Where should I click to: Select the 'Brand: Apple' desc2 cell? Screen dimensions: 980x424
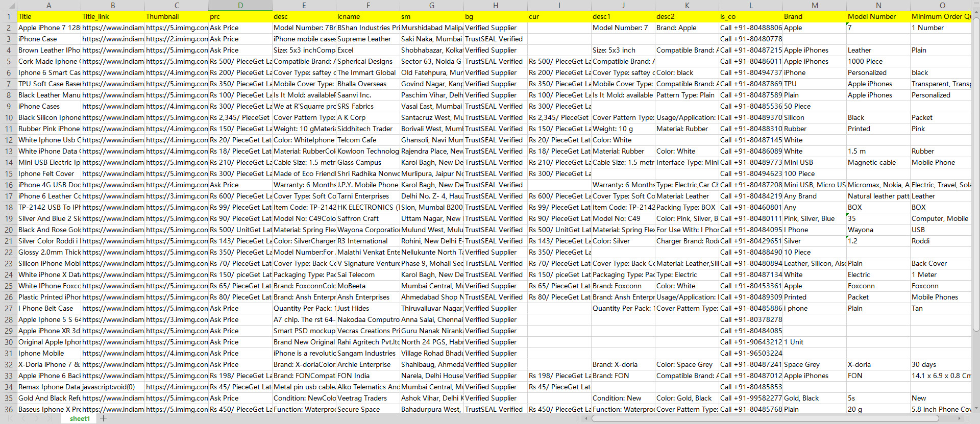click(x=687, y=28)
